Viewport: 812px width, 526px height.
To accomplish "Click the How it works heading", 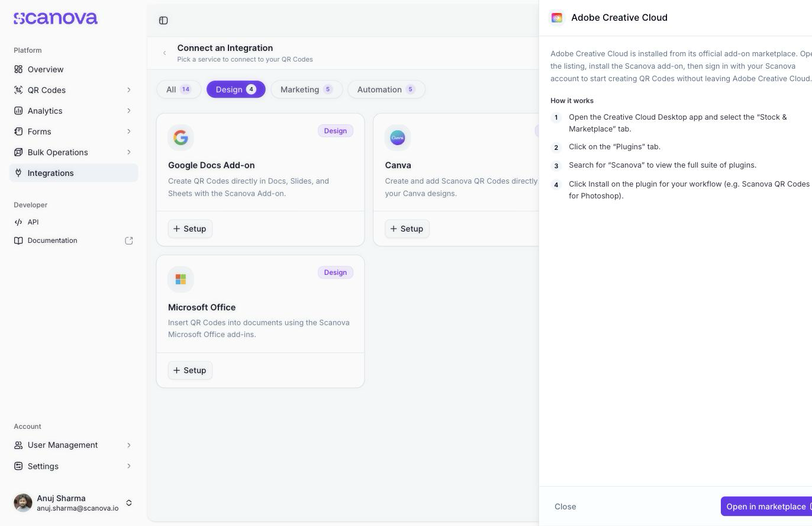I will tap(572, 101).
